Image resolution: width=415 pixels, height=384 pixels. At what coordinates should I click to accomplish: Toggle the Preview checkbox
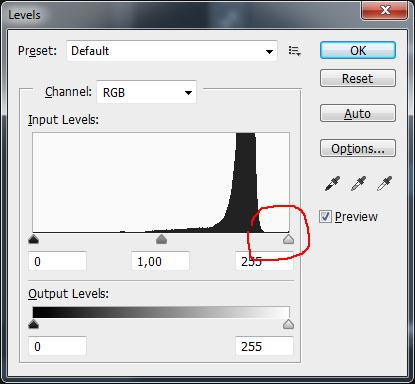[325, 217]
